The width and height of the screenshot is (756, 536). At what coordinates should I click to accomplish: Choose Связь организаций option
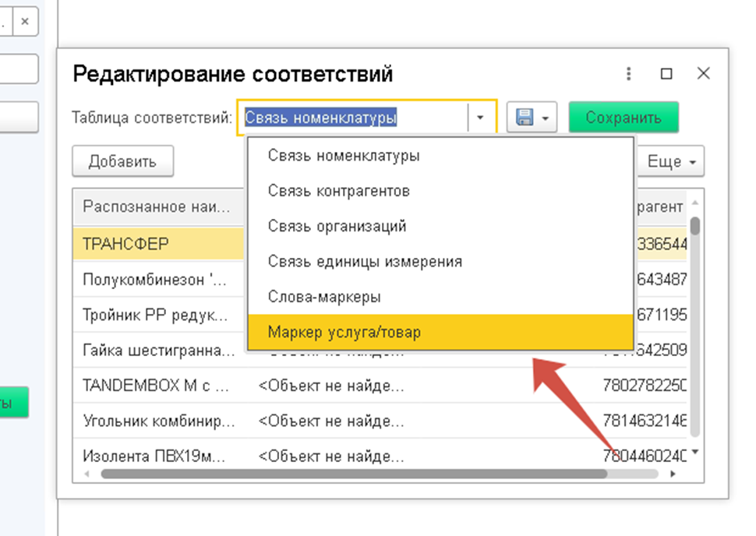(x=440, y=226)
